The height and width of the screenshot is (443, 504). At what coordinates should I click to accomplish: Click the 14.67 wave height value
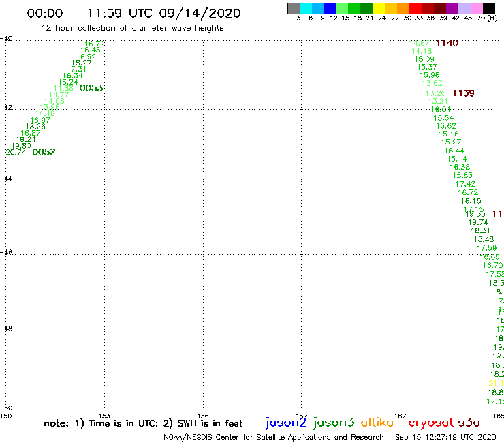point(419,43)
